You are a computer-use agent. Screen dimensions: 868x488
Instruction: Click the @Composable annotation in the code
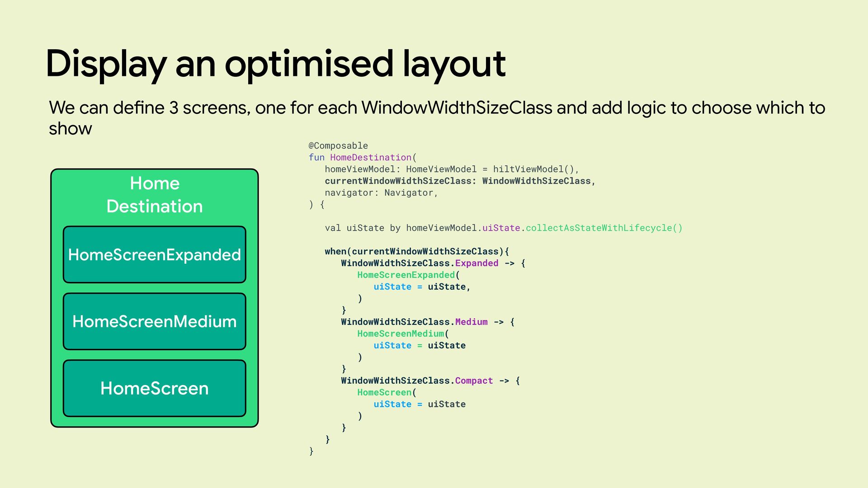(x=338, y=145)
